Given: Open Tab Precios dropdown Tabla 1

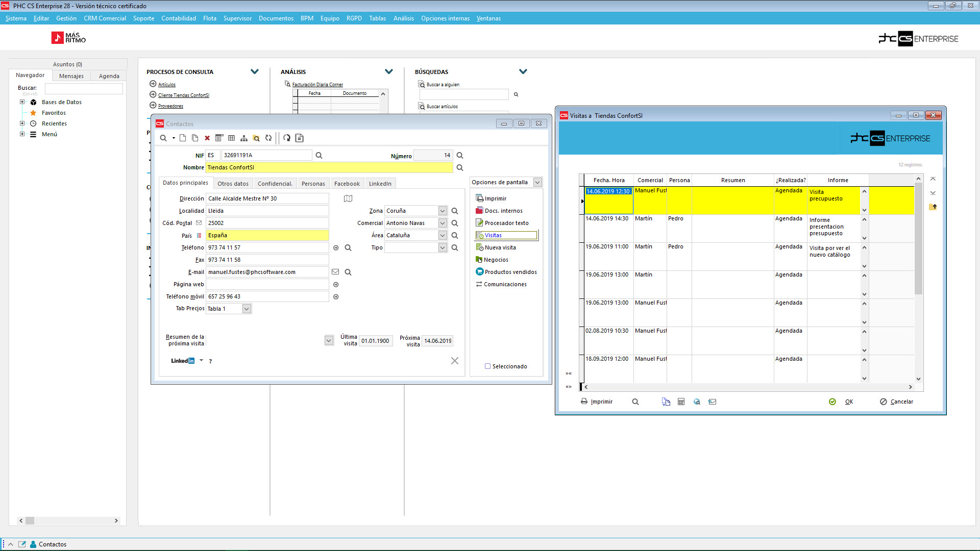Looking at the screenshot, I should click(x=247, y=309).
